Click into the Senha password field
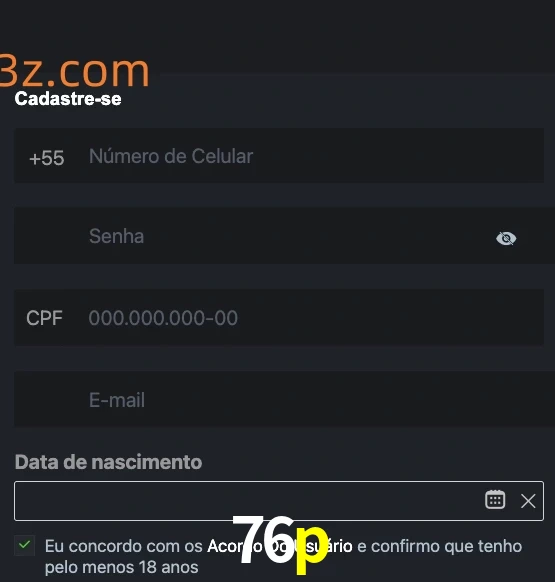The width and height of the screenshot is (555, 582). point(284,236)
